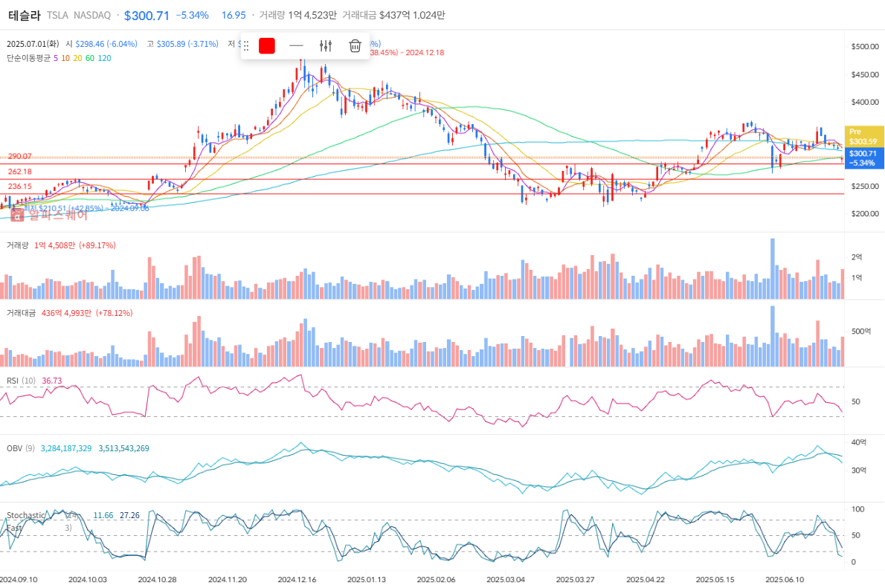Click the OBV signal value 3,513,543,269
Screen dimensions: 885x588
point(124,448)
